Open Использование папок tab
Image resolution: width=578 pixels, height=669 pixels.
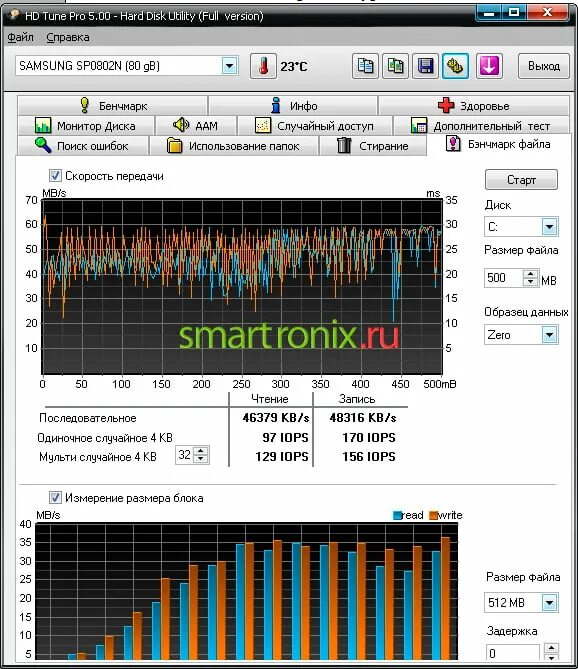(x=233, y=146)
